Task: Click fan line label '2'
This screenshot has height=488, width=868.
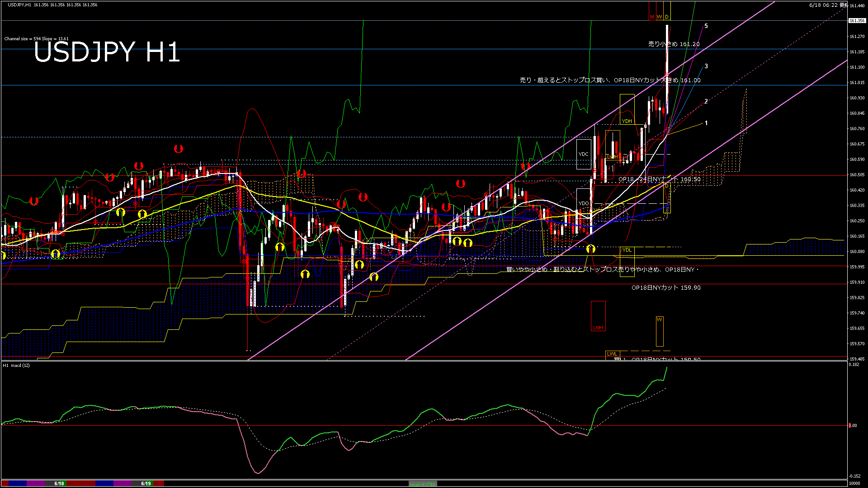Action: [706, 101]
